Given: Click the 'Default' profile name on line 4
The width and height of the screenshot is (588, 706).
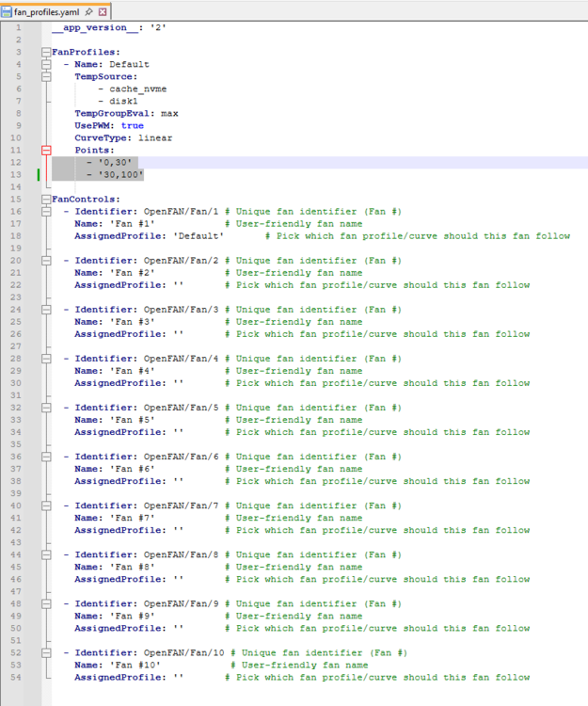Looking at the screenshot, I should [129, 64].
